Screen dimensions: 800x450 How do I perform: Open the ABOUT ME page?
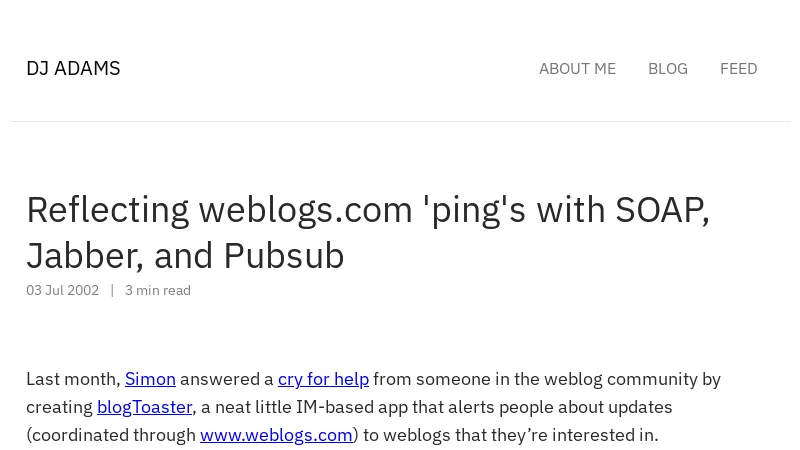577,68
